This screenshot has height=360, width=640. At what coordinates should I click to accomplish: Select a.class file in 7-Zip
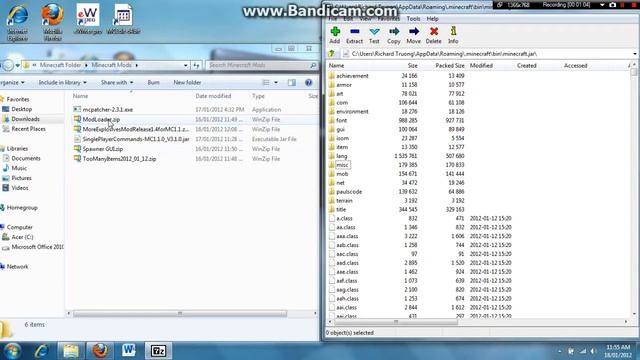click(x=344, y=218)
